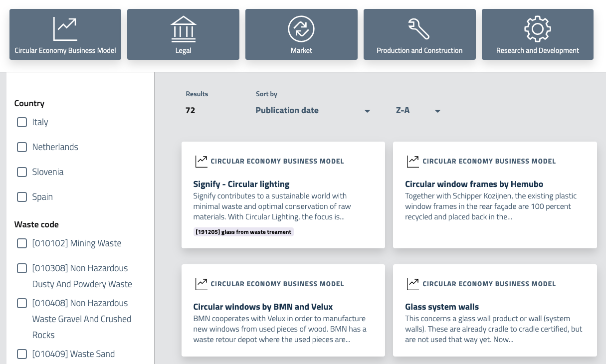
Task: Click category label on Signify card
Action: (277, 161)
